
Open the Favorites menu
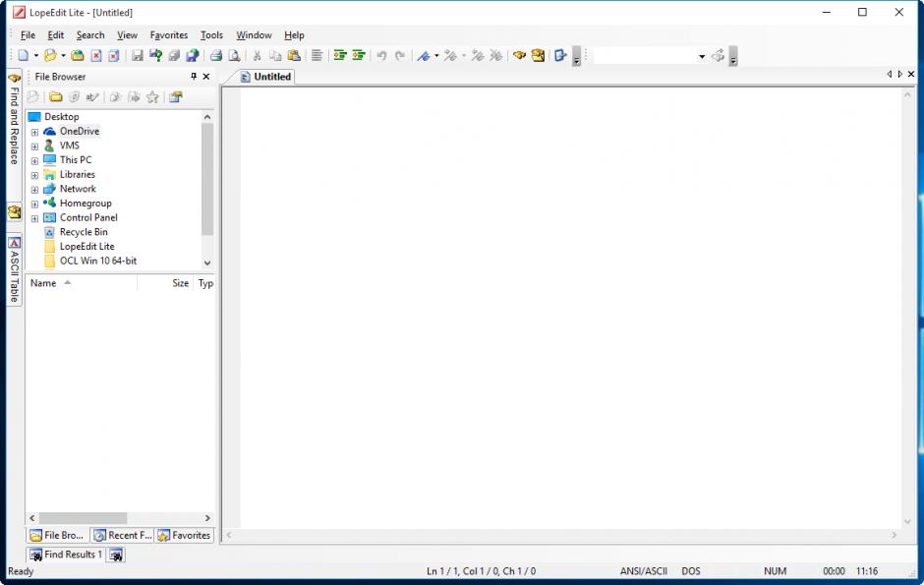pyautogui.click(x=168, y=35)
